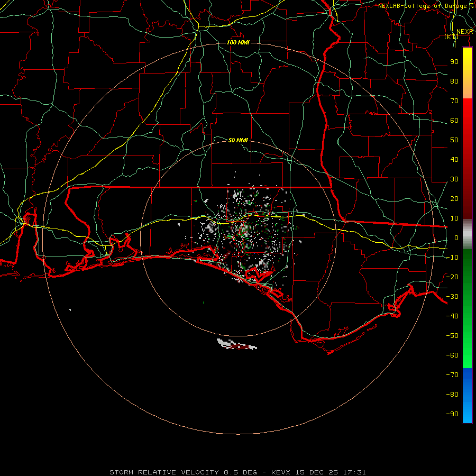Click the 70 value on velocity scale
The width and height of the screenshot is (476, 476).
tap(454, 101)
